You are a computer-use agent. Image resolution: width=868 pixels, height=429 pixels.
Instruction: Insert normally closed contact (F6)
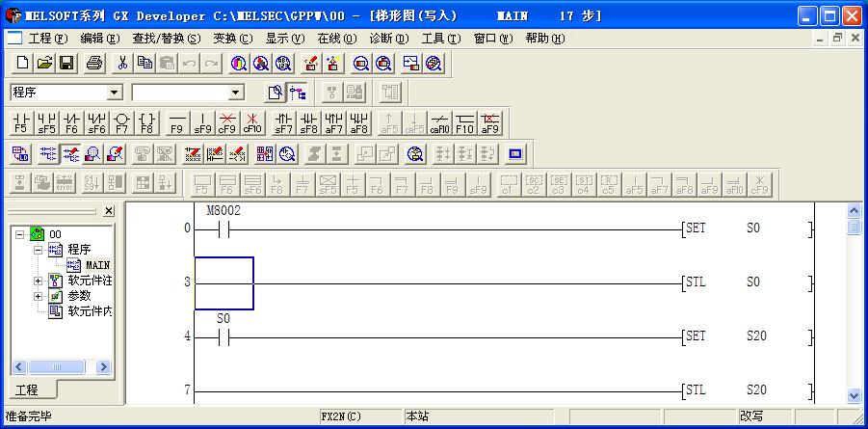(71, 122)
